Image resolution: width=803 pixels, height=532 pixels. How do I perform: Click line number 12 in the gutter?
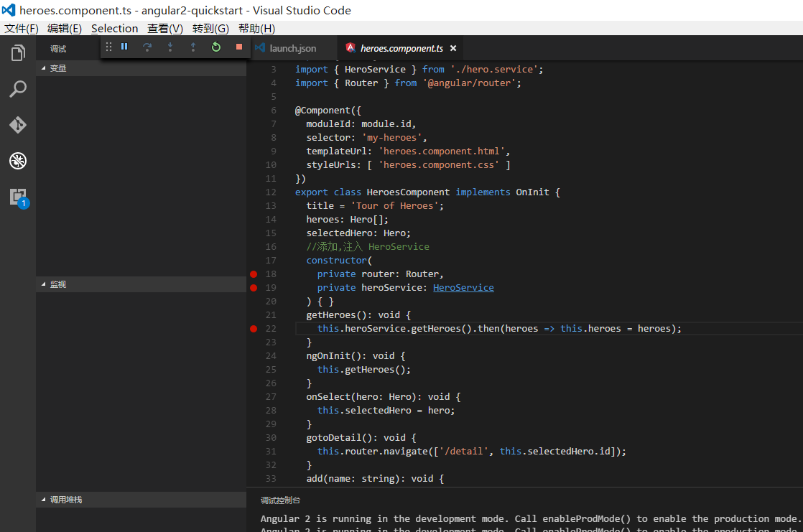tap(271, 192)
